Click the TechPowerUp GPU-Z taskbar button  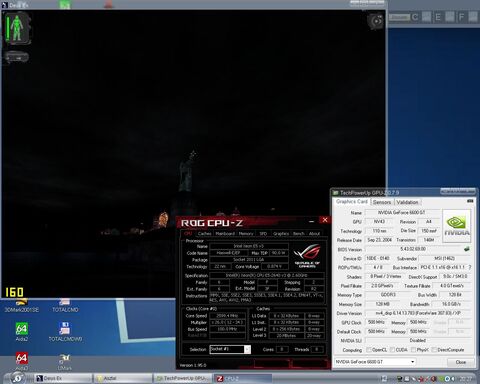coord(183,378)
